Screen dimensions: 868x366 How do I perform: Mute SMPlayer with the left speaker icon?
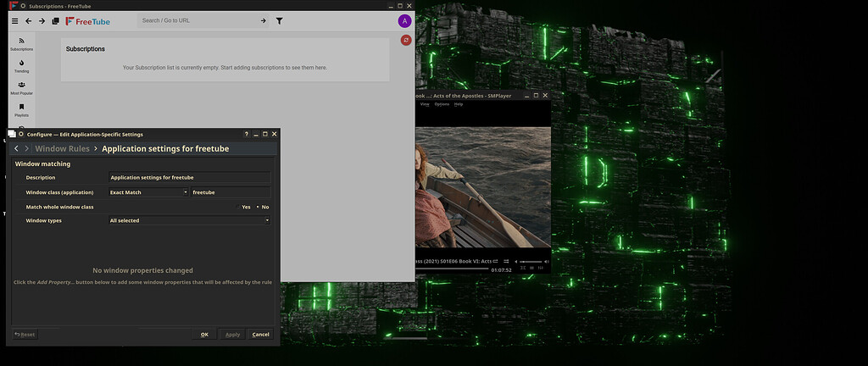pyautogui.click(x=516, y=262)
